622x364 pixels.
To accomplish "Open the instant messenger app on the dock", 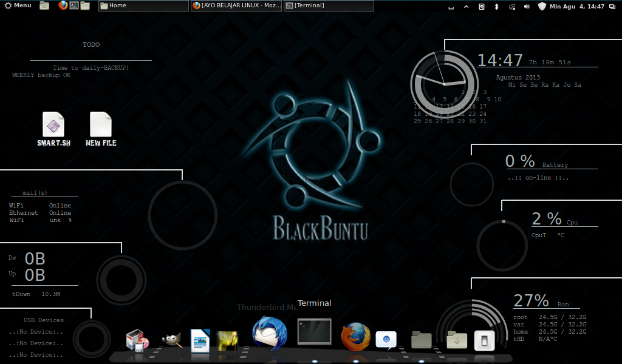I will pos(387,339).
